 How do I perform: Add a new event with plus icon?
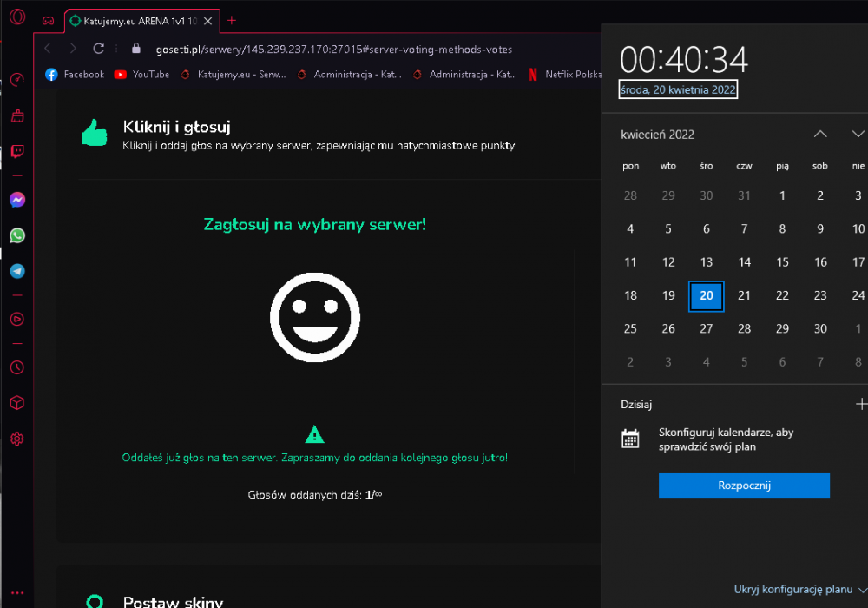tap(861, 404)
